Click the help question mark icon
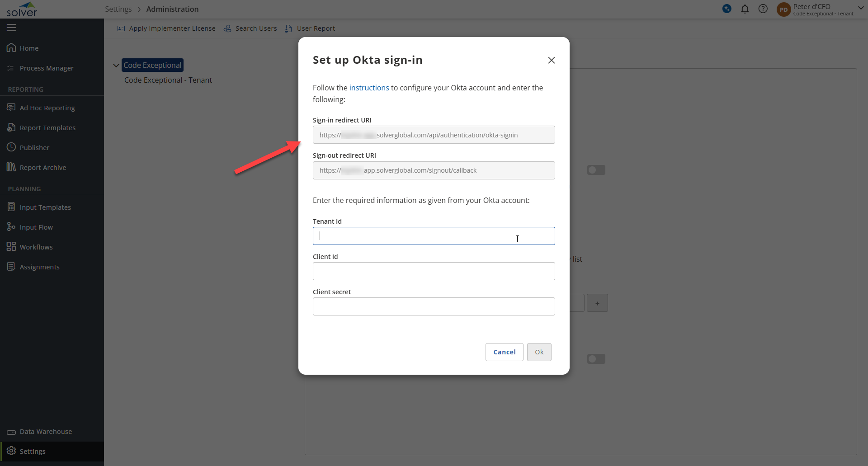868x466 pixels. tap(763, 9)
